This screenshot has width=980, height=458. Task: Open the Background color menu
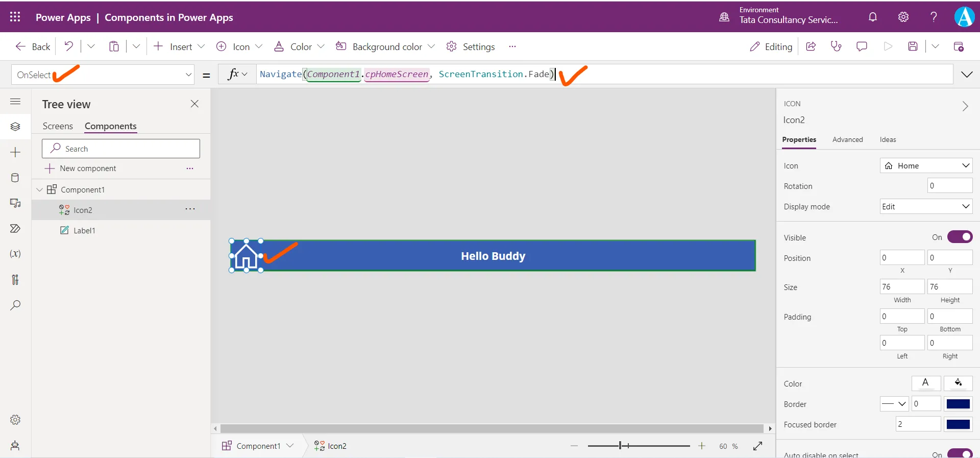click(385, 46)
